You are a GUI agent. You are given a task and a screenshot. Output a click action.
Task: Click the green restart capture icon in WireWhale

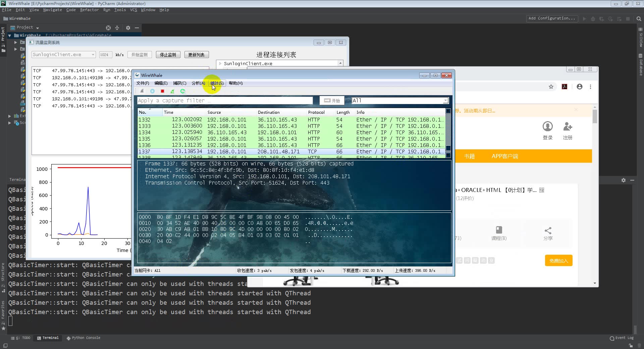pyautogui.click(x=172, y=91)
